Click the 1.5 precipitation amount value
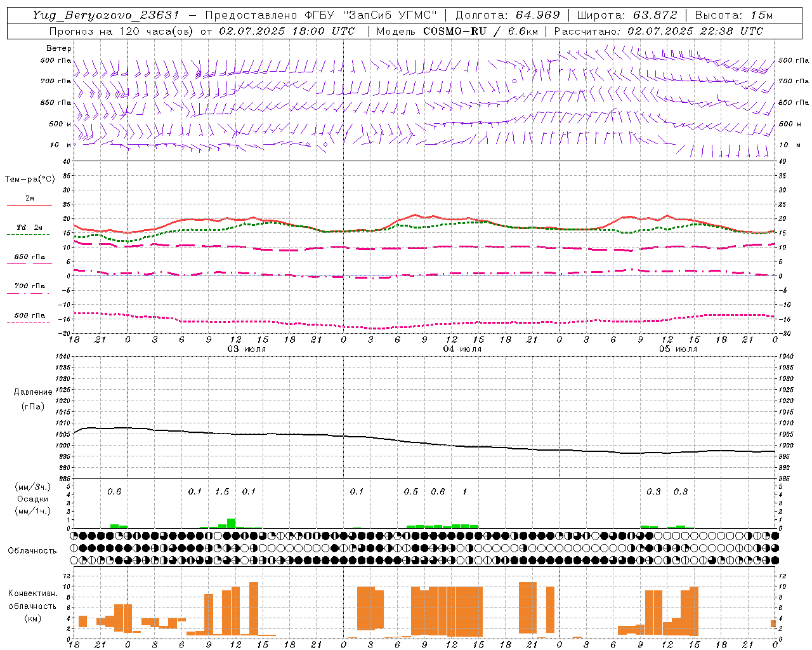Image resolution: width=812 pixels, height=650 pixels. (x=222, y=492)
